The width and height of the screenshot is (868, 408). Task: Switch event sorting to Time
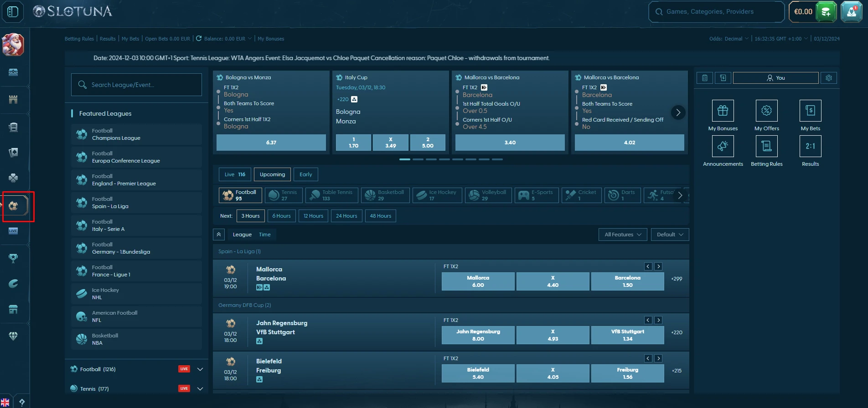(265, 235)
